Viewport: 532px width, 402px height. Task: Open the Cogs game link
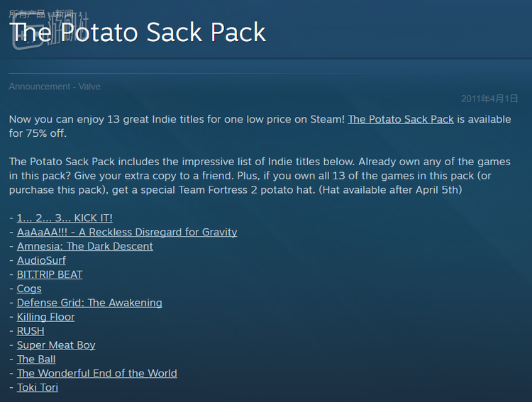(x=29, y=289)
